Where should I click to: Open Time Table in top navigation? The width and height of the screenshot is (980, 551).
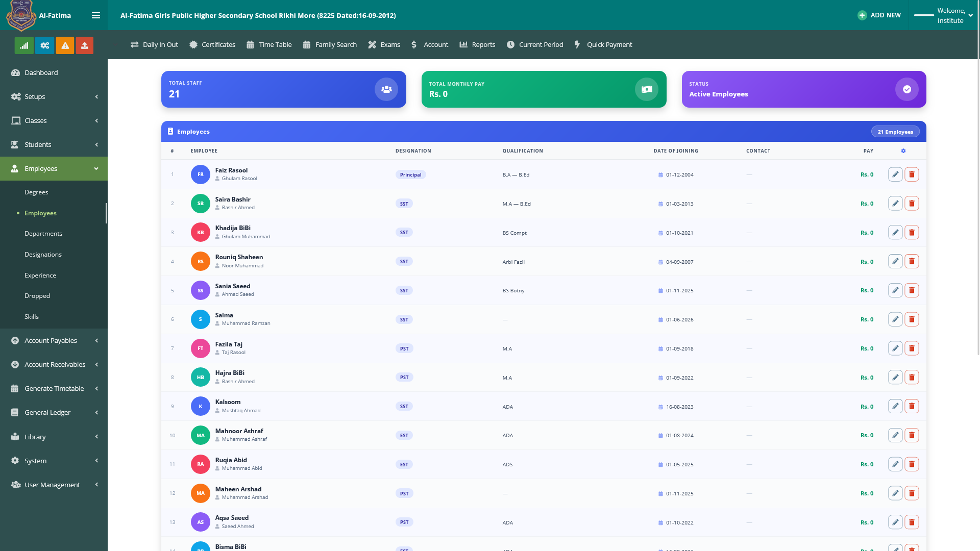(x=269, y=45)
